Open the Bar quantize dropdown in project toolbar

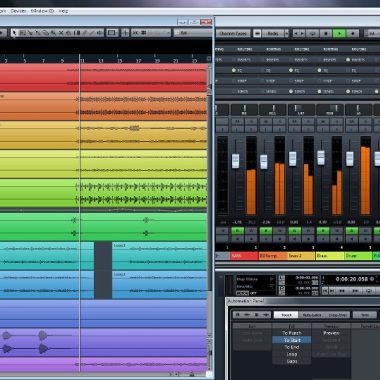(x=192, y=33)
